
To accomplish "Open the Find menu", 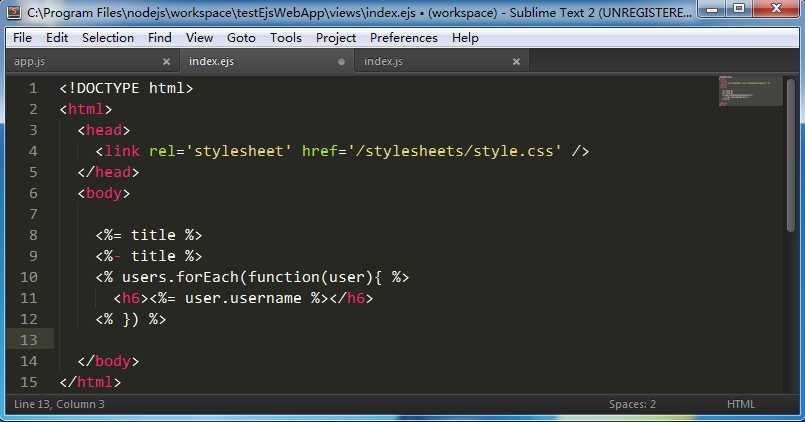I will 160,38.
